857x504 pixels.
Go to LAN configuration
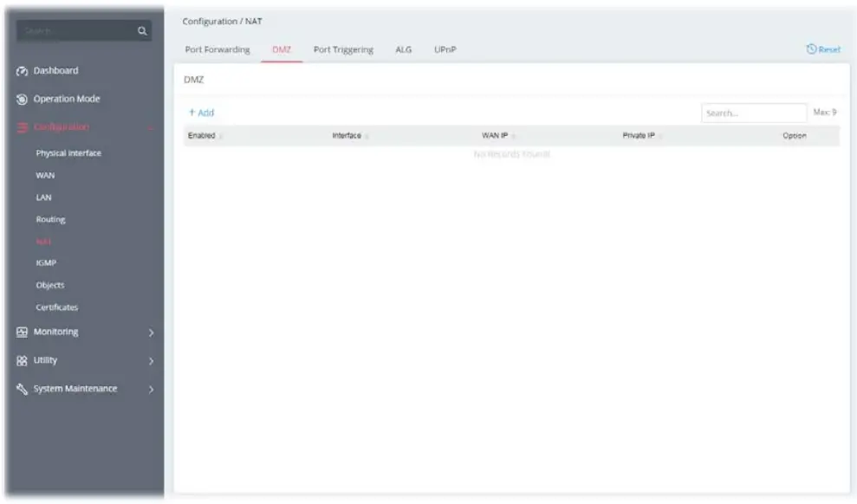click(x=43, y=197)
